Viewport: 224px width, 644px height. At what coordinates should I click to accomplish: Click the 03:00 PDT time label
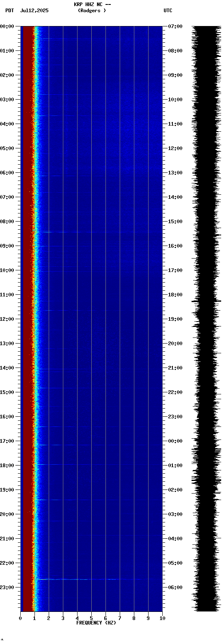tap(7, 100)
